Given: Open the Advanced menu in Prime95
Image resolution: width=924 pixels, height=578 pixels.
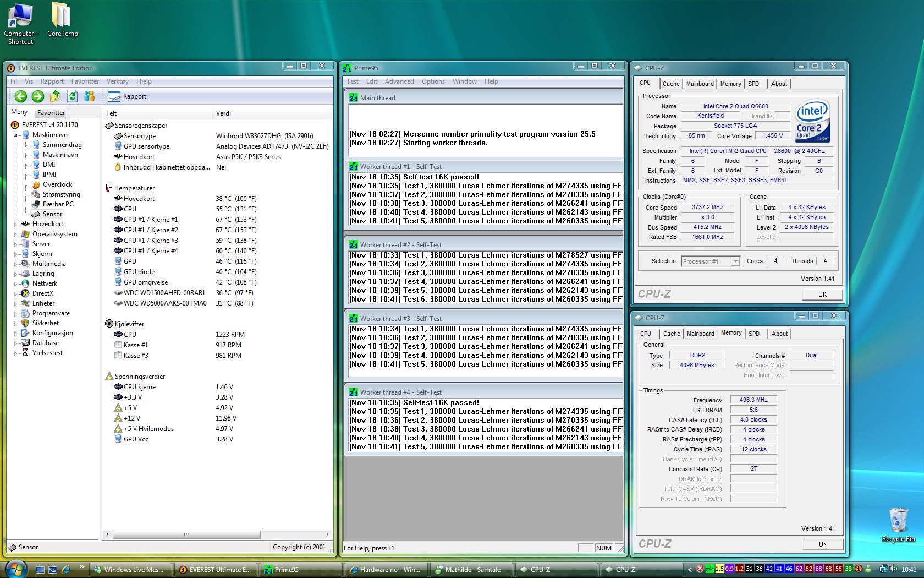Looking at the screenshot, I should [x=399, y=81].
